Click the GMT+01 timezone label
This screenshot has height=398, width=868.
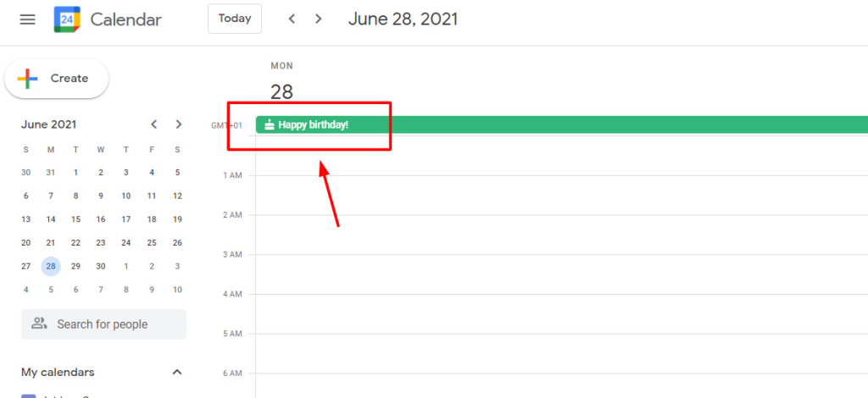coord(227,125)
